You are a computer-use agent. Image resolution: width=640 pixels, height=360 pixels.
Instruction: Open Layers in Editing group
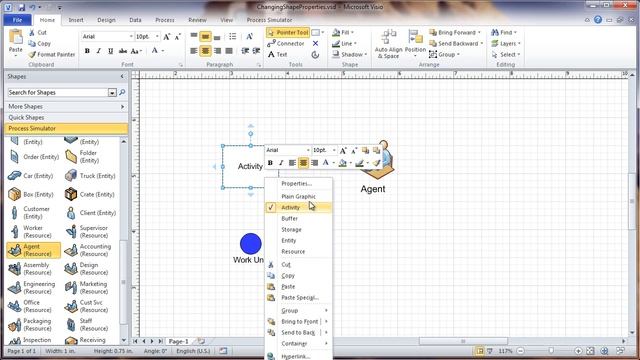(506, 43)
